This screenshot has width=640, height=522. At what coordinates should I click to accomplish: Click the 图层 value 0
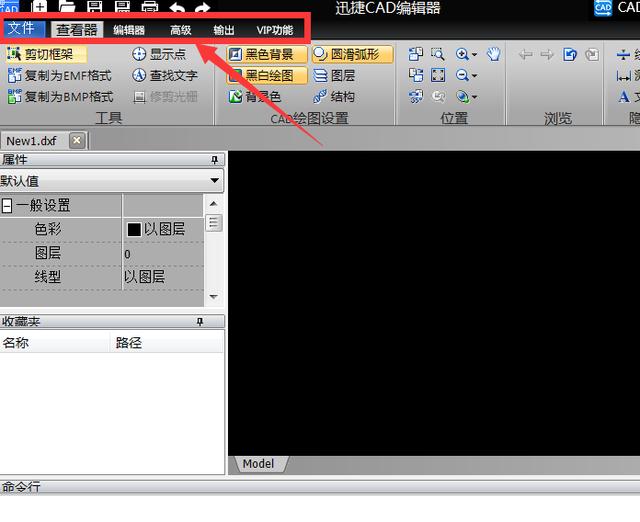point(127,254)
